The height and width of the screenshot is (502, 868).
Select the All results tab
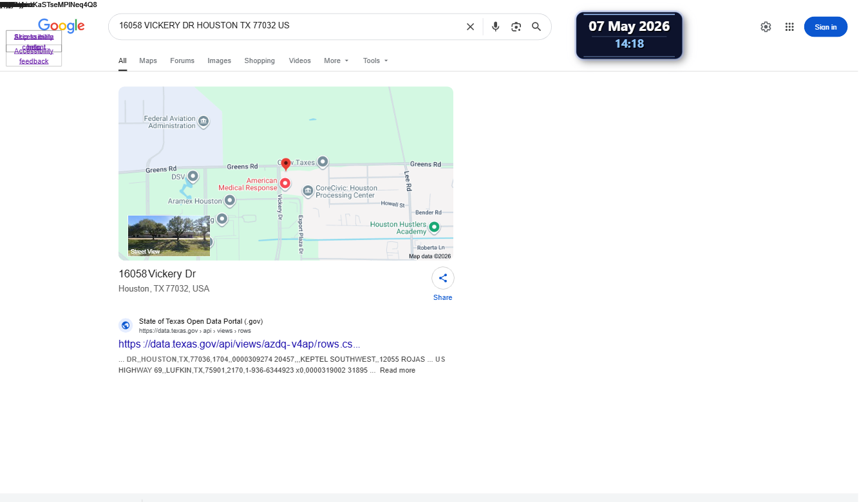(x=122, y=60)
